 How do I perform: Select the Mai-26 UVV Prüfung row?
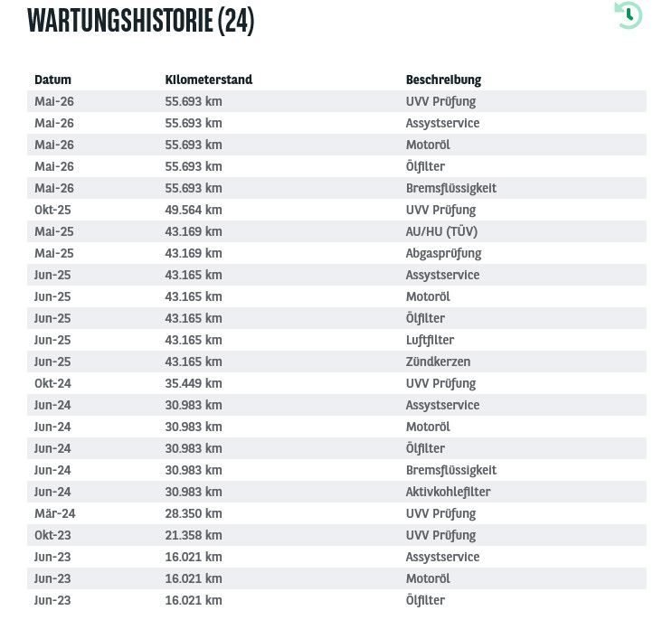pyautogui.click(x=336, y=101)
